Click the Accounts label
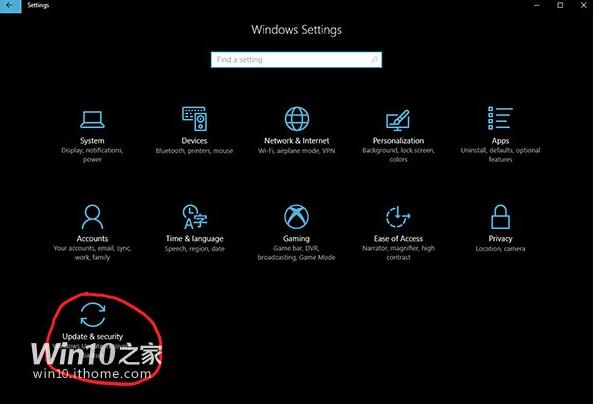 click(x=92, y=239)
